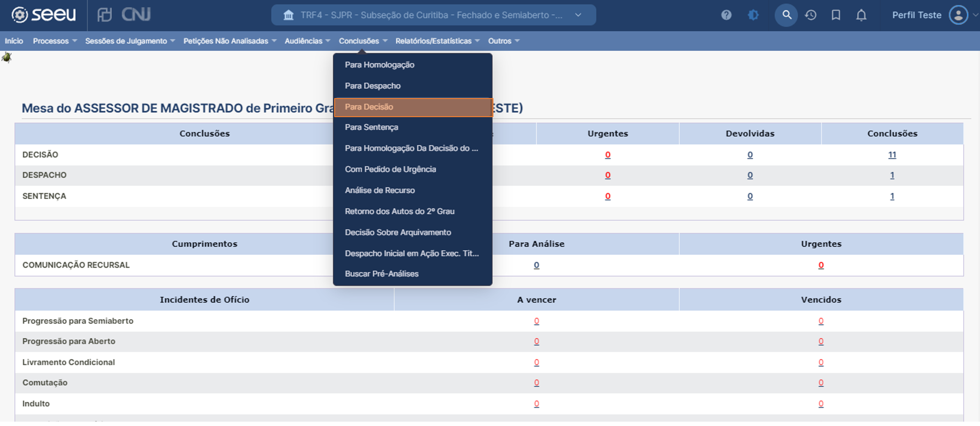This screenshot has width=980, height=426.
Task: Select Para Despacho menu entry
Action: pos(413,86)
